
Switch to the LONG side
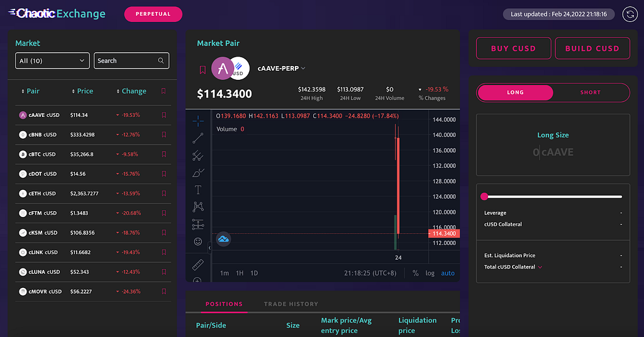tap(515, 93)
